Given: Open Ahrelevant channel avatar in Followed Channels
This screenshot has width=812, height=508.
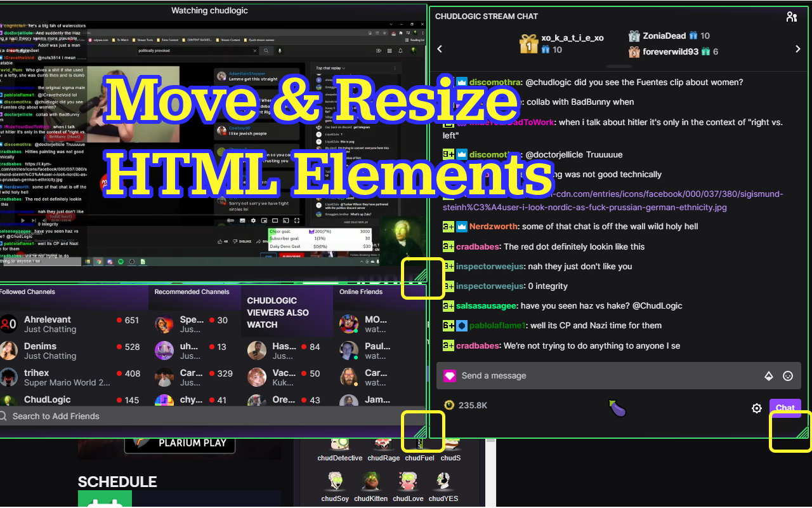Looking at the screenshot, I should 9,324.
